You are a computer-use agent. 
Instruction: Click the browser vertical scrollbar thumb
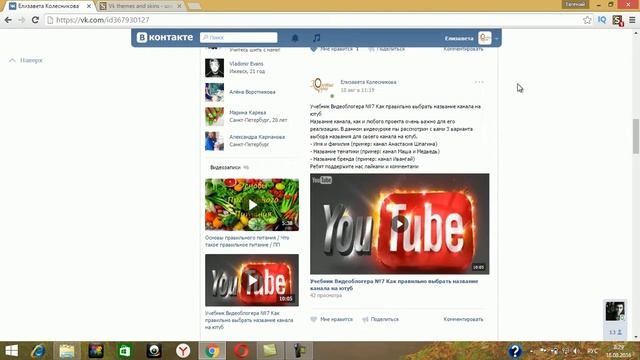click(x=636, y=136)
